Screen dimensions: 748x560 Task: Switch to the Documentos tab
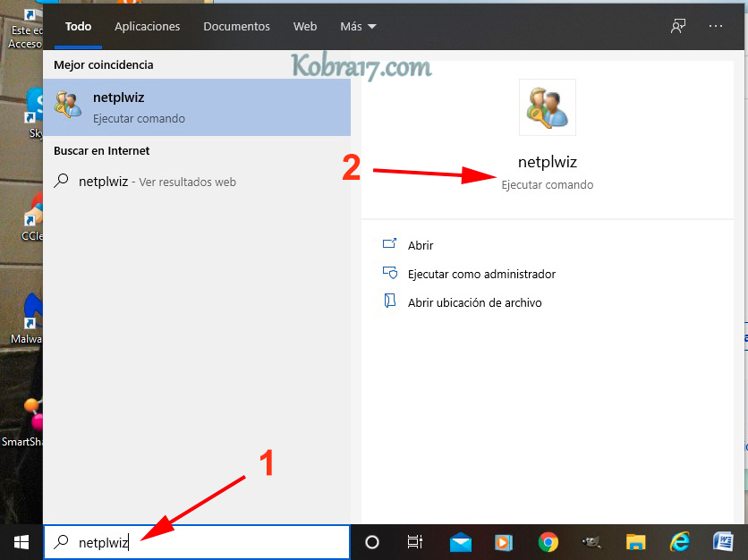(x=236, y=27)
